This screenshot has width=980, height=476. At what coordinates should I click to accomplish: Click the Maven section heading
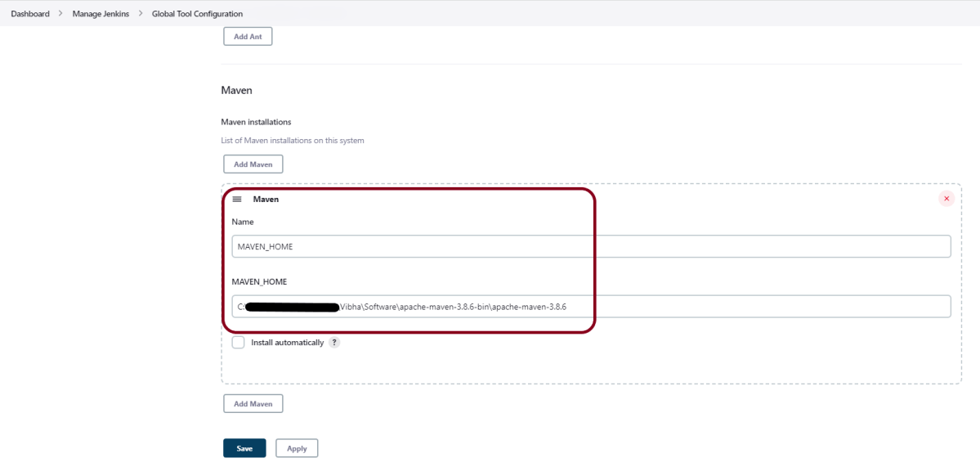pyautogui.click(x=236, y=91)
